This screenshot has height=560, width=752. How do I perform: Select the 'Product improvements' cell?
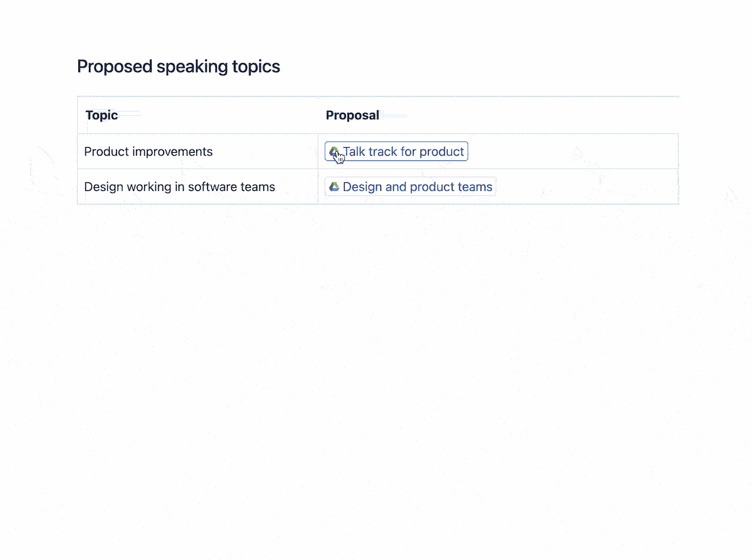[198, 152]
